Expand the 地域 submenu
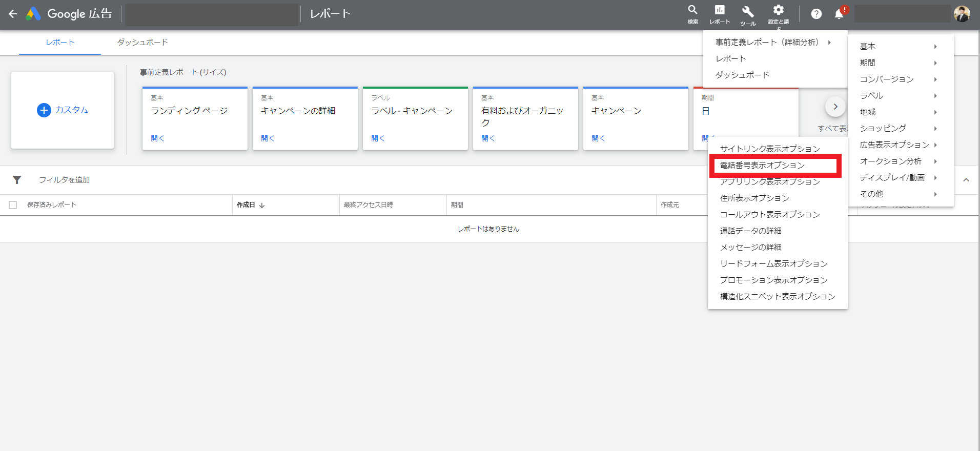980x451 pixels. [901, 112]
